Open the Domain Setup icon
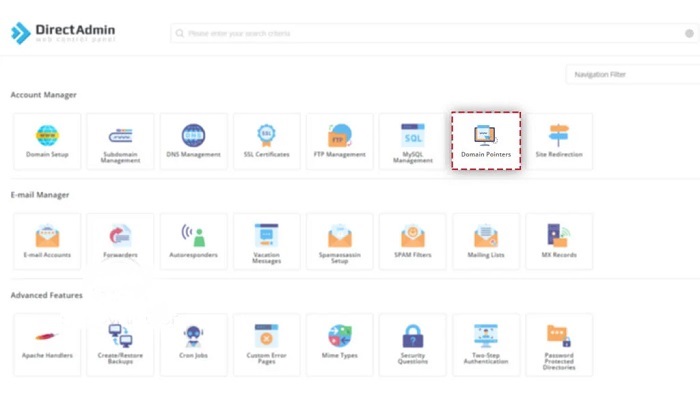The width and height of the screenshot is (700, 395). click(47, 141)
